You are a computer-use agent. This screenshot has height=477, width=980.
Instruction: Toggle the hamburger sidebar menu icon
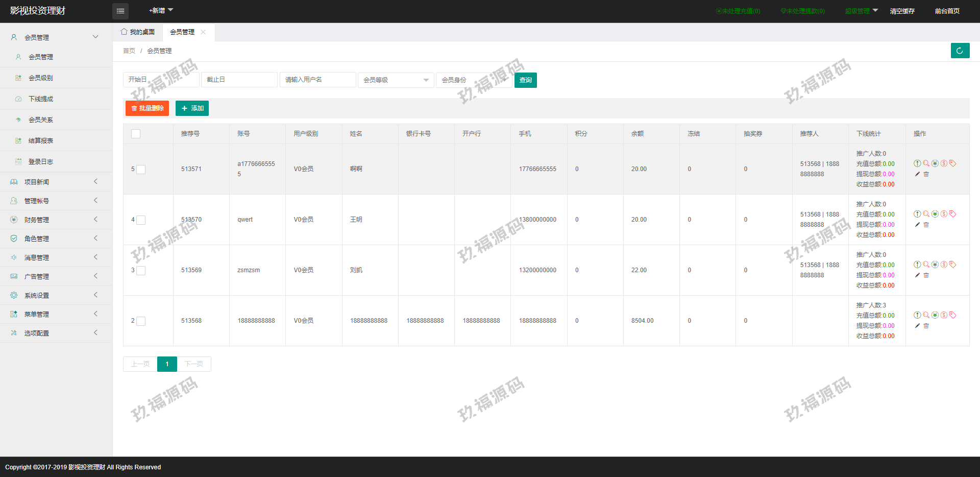(120, 11)
